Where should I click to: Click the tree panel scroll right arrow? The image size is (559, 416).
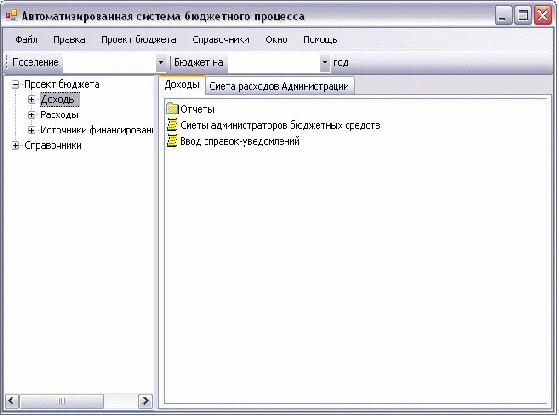coord(145,401)
